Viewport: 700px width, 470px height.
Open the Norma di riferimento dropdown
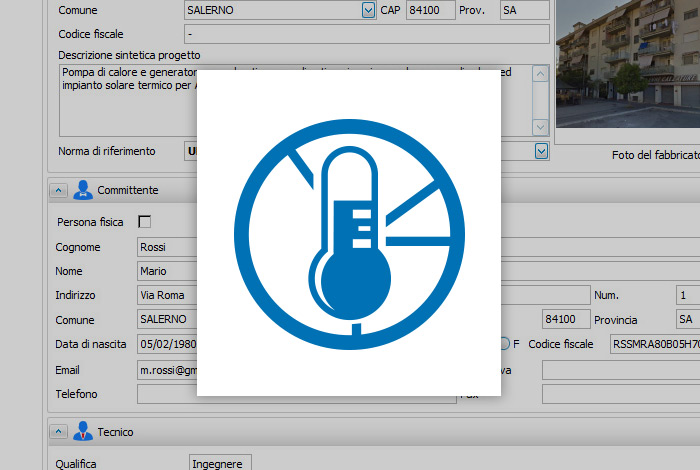[541, 151]
